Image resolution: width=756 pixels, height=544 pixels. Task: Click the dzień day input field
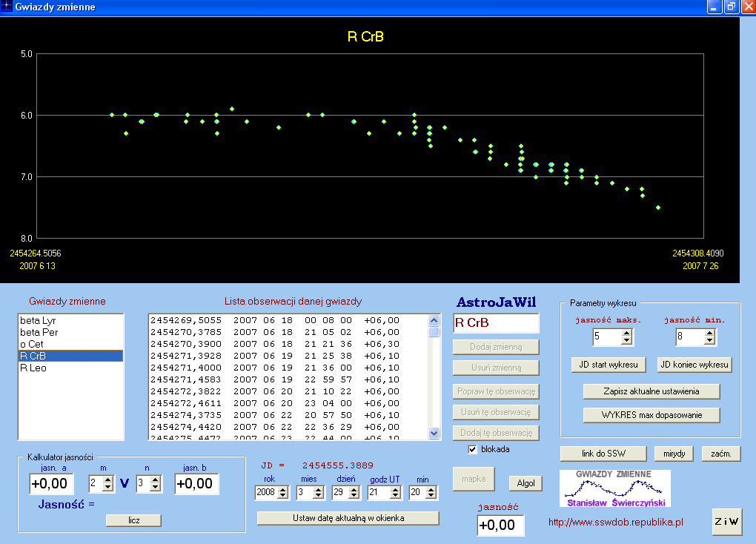coord(340,492)
